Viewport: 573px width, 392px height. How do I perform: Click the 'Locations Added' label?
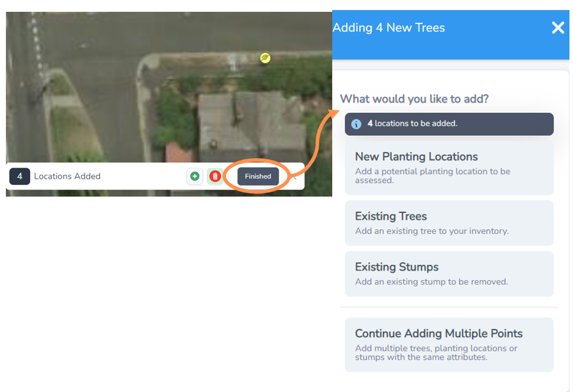click(x=67, y=177)
